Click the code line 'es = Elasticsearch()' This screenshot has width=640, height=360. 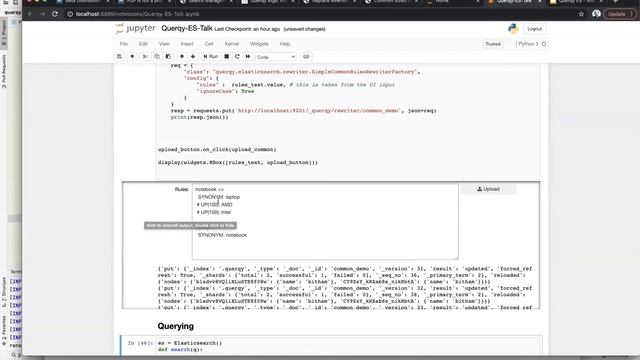point(190,343)
